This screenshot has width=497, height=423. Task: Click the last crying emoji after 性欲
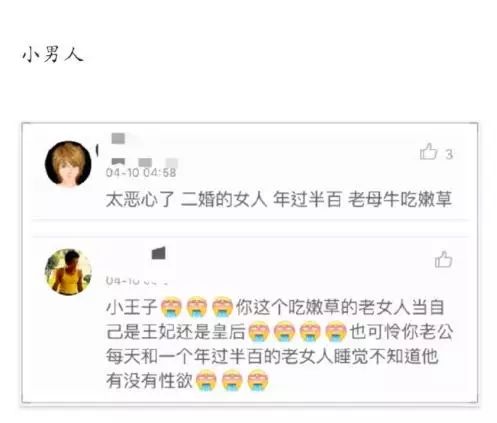click(x=258, y=380)
